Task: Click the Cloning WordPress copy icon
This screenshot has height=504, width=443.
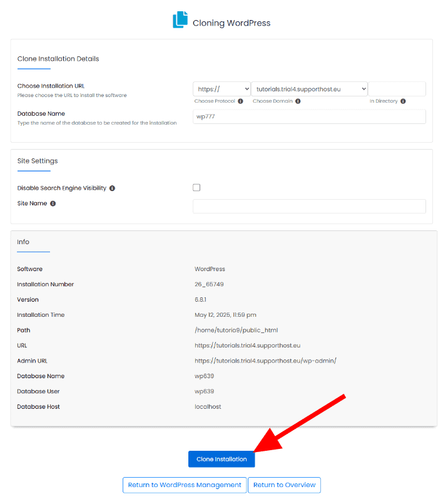Action: pyautogui.click(x=180, y=19)
